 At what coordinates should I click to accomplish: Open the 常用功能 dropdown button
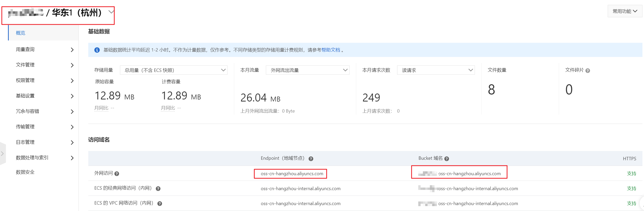coord(625,11)
